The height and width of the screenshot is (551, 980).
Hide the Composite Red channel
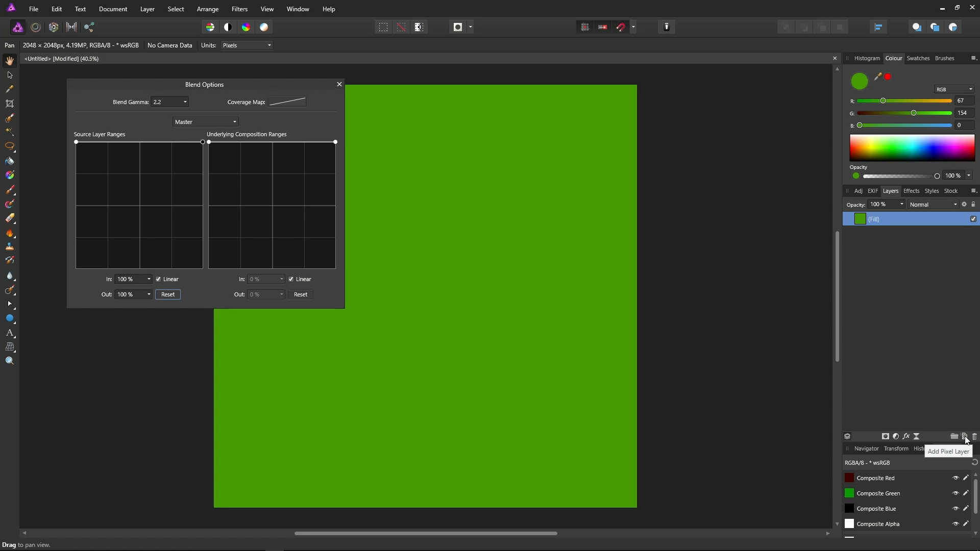(x=955, y=478)
